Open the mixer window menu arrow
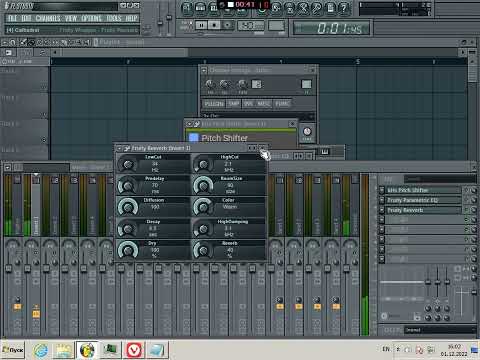The width and height of the screenshot is (480, 360). [x=7, y=167]
